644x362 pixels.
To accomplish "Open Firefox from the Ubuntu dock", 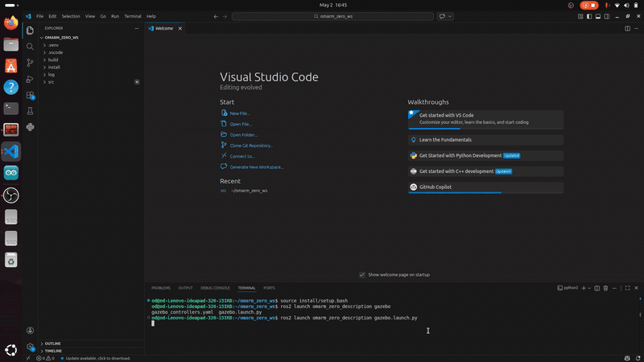I will pyautogui.click(x=11, y=23).
